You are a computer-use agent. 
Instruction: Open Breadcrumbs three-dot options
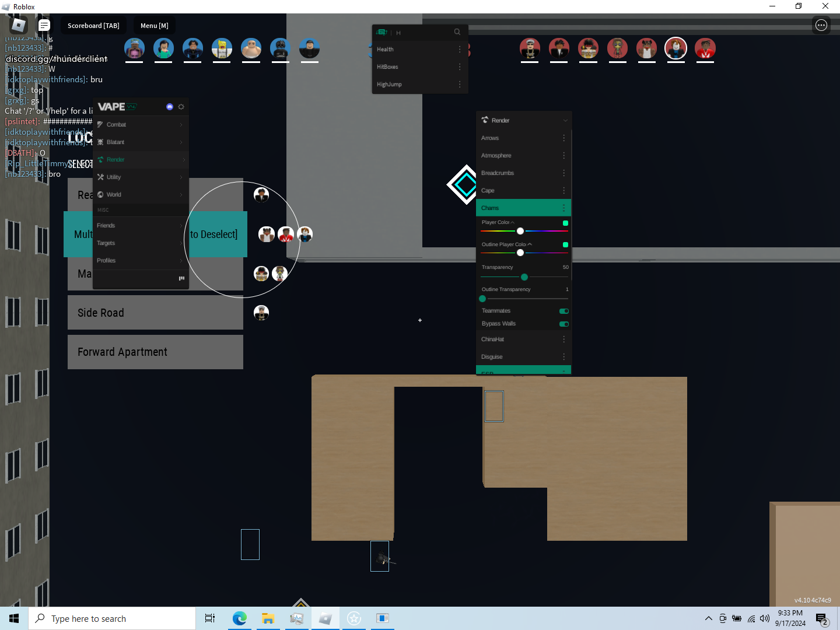[x=563, y=173]
